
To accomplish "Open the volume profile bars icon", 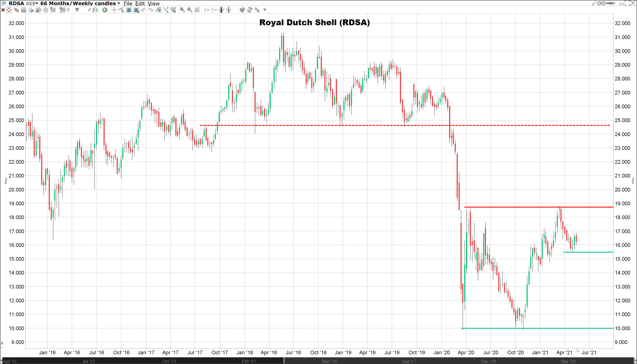I will coord(159,10).
